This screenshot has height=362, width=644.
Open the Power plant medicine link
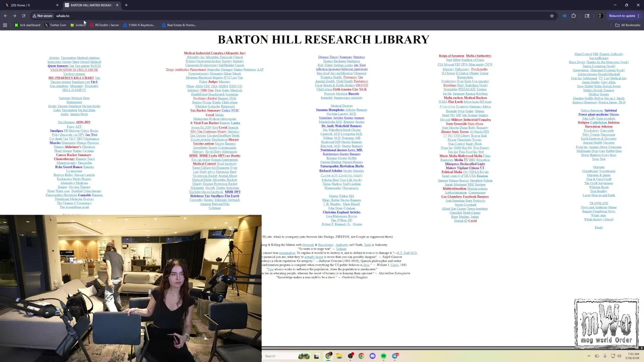pos(593,114)
